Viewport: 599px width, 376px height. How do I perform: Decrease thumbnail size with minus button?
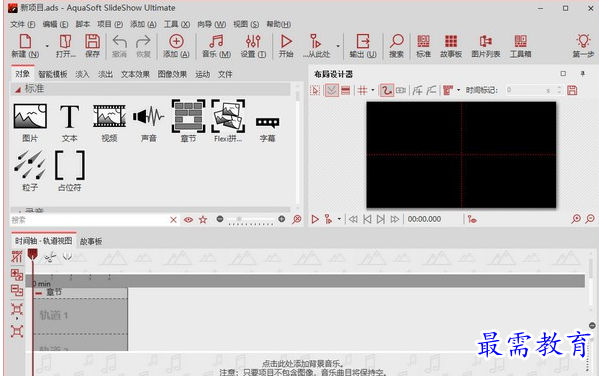220,219
